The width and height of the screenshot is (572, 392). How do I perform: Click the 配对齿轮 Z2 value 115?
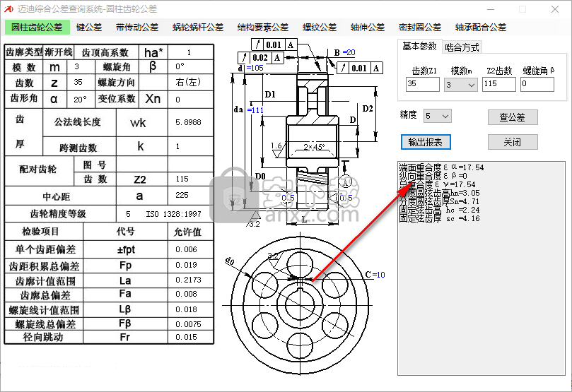click(182, 179)
